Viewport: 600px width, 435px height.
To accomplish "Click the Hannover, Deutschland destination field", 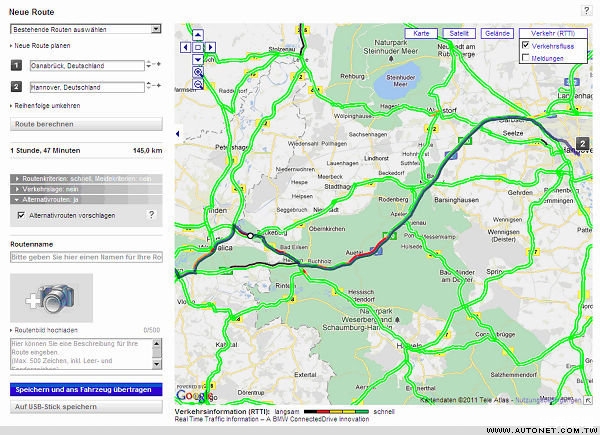I will [87, 87].
